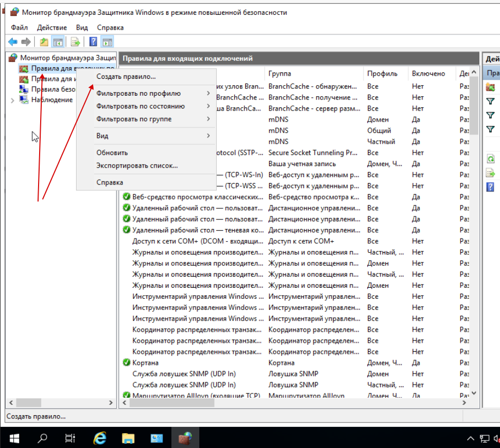Click the new rule icon in actions pane

[490, 86]
